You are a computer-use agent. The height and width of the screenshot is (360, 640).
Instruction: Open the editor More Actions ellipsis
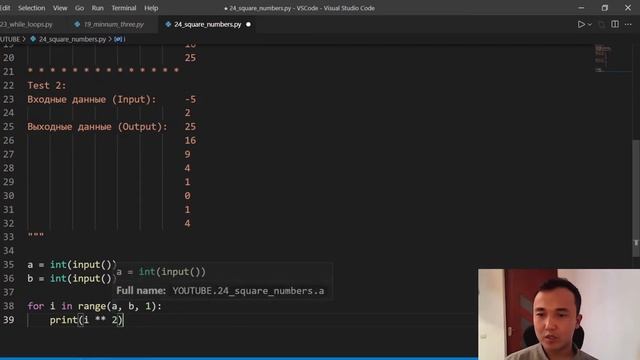(x=628, y=24)
